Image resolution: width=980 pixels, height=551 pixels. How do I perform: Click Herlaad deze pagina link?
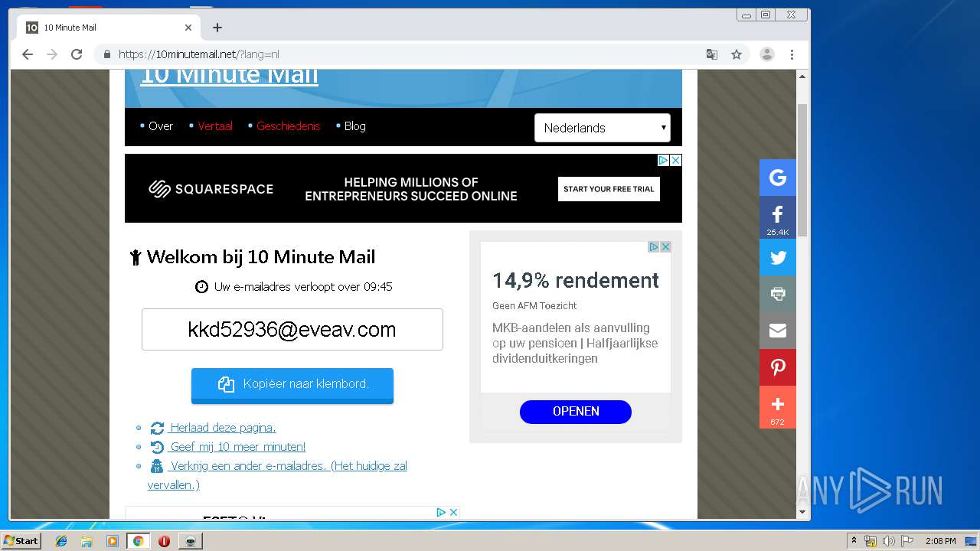223,428
